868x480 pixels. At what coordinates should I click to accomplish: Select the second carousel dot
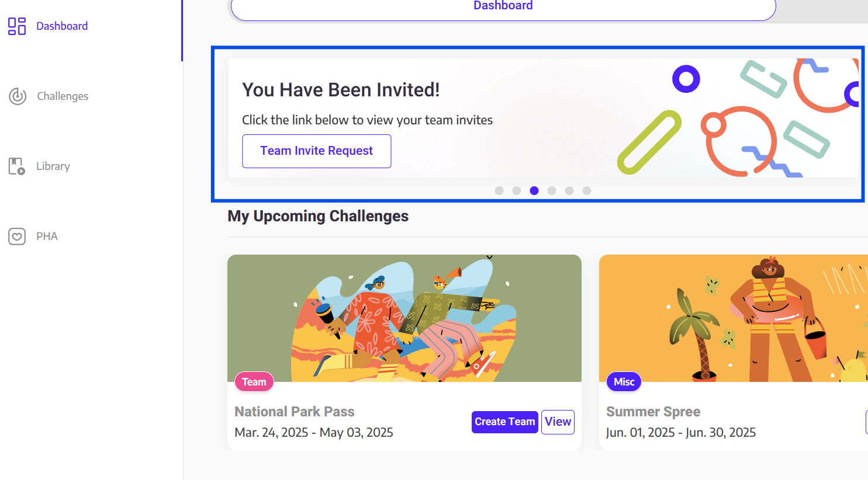pyautogui.click(x=517, y=190)
